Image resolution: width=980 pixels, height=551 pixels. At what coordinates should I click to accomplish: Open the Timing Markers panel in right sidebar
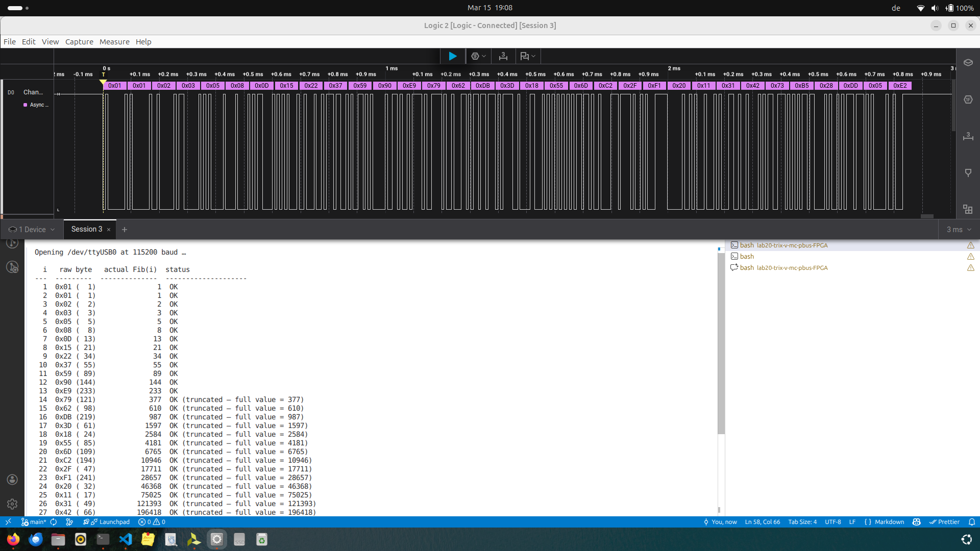[x=969, y=136]
